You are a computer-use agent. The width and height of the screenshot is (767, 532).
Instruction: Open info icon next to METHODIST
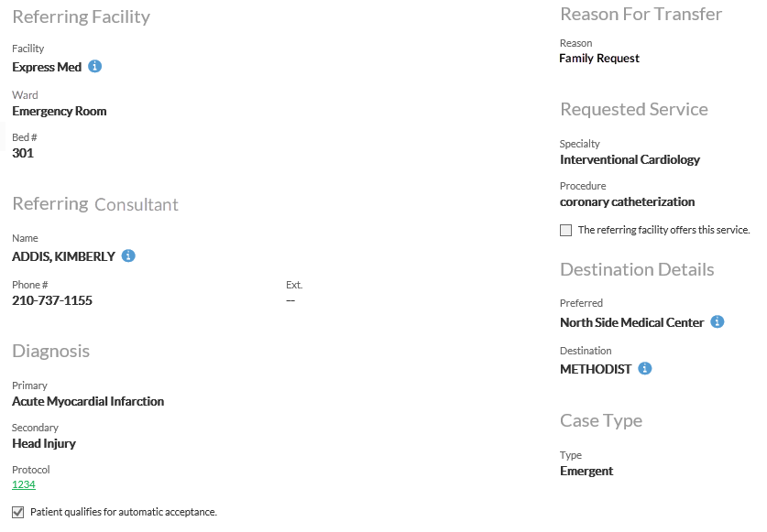coord(645,368)
